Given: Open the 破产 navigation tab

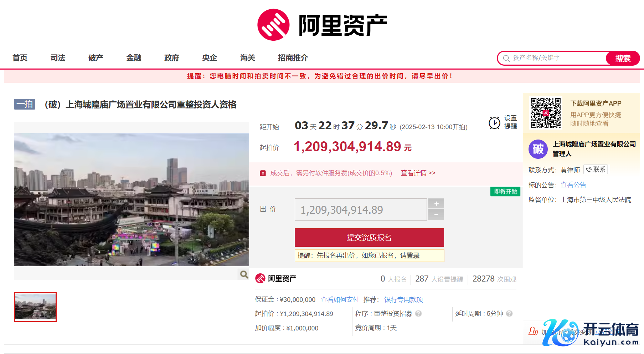Looking at the screenshot, I should [x=96, y=58].
